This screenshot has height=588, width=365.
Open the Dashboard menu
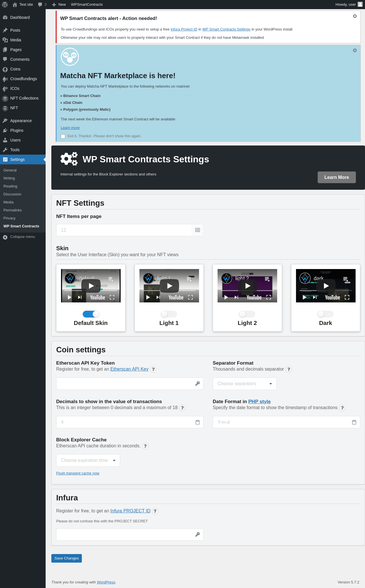[x=23, y=17]
